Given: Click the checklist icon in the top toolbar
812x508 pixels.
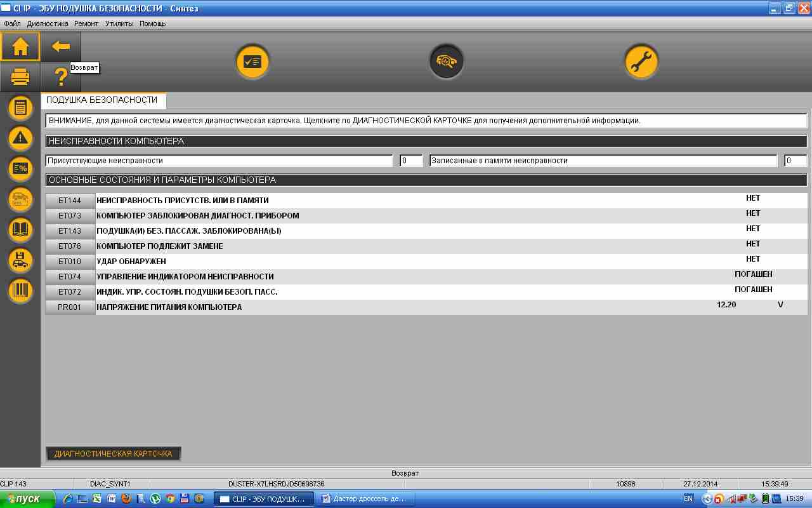Looking at the screenshot, I should click(253, 62).
